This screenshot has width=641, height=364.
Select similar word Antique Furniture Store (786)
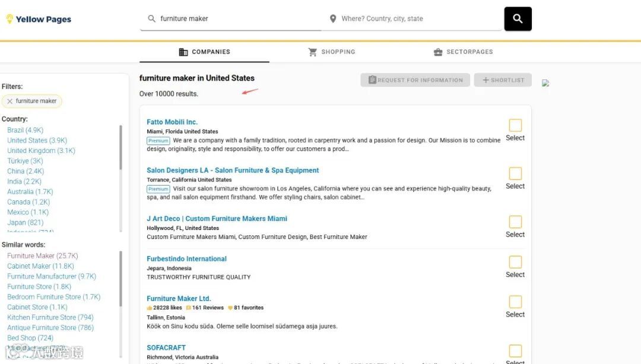point(50,328)
